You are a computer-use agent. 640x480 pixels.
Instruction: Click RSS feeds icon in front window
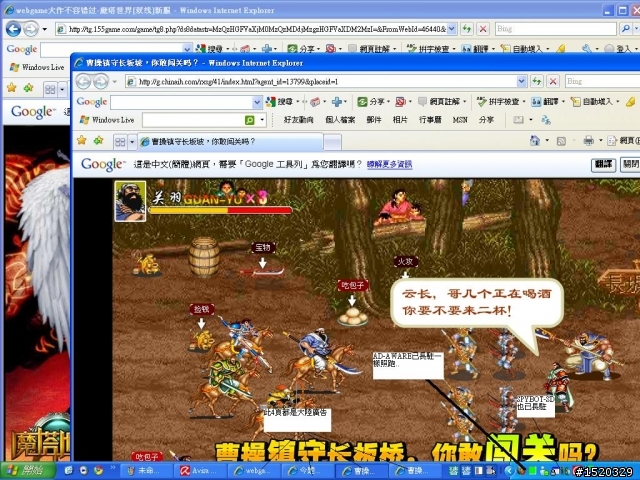tap(561, 141)
